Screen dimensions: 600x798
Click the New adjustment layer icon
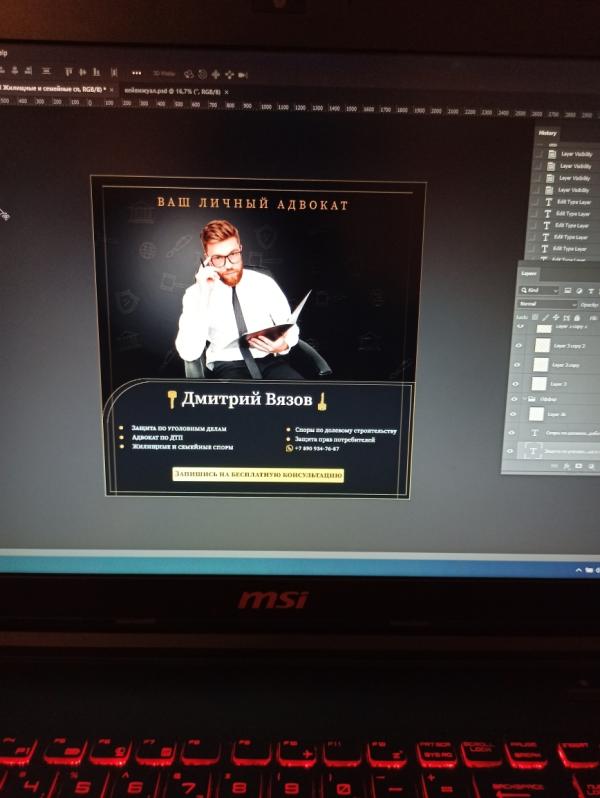pos(591,466)
